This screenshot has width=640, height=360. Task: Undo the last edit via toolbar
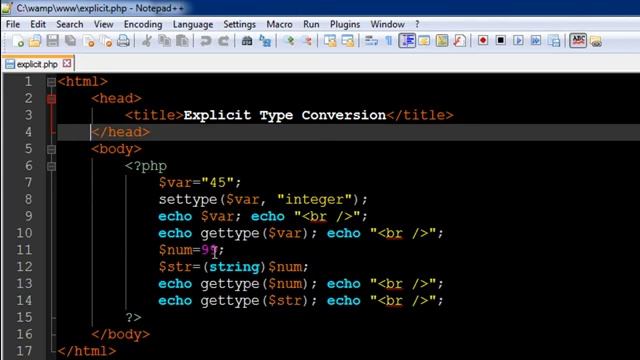205,41
